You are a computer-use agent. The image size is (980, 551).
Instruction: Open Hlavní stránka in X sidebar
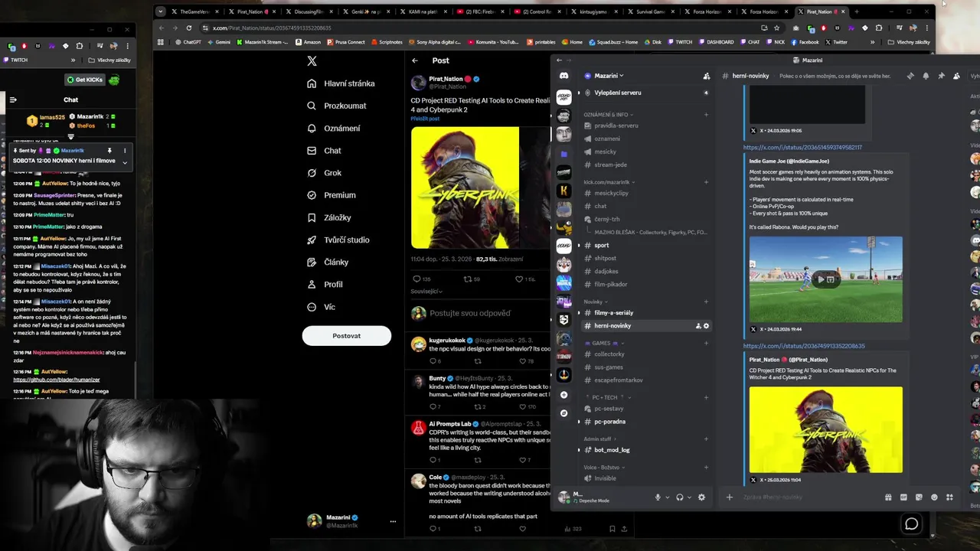(x=341, y=83)
